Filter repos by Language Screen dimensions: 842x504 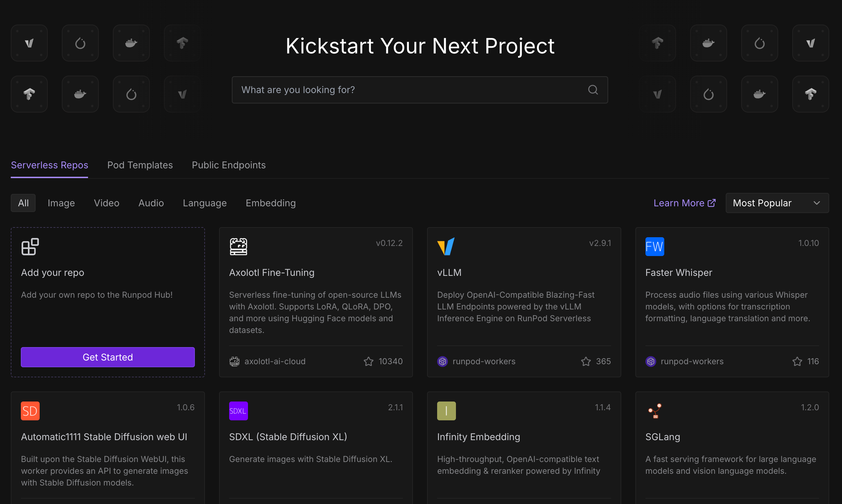click(205, 203)
